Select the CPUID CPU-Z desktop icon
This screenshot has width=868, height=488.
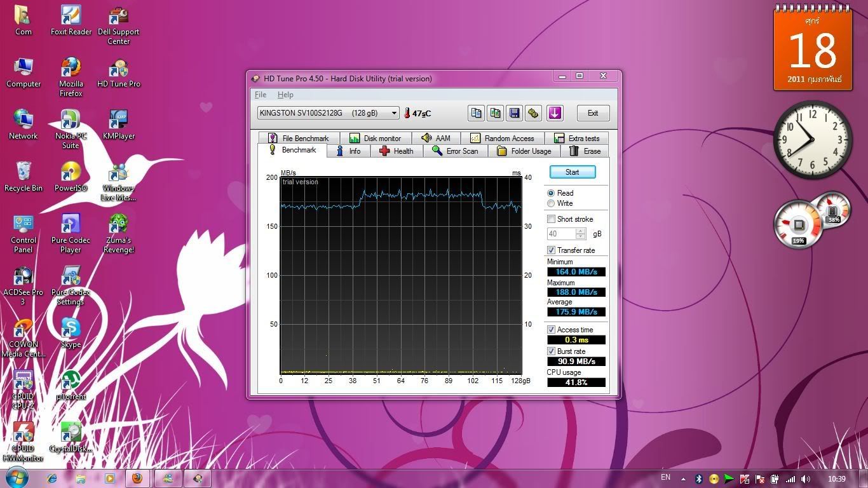[x=24, y=390]
